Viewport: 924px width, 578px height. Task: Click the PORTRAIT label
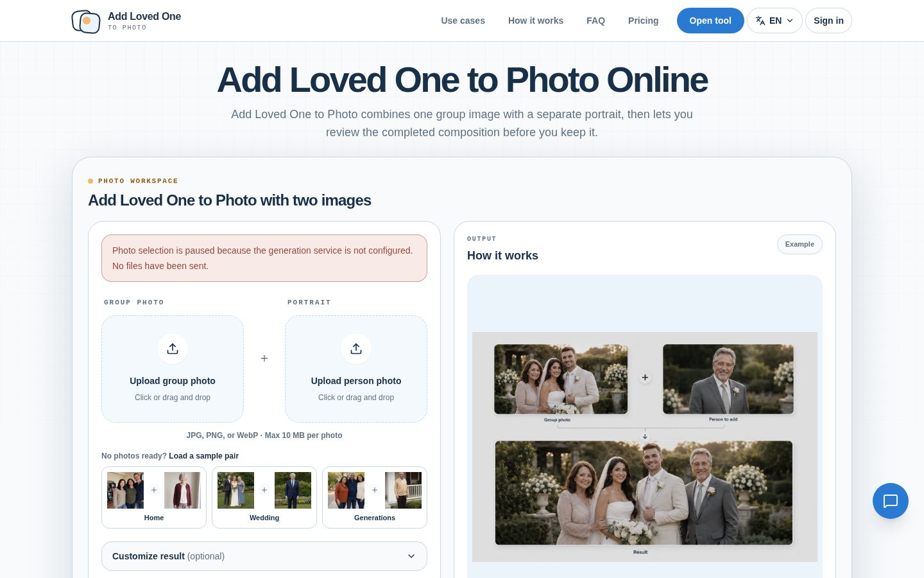(309, 302)
